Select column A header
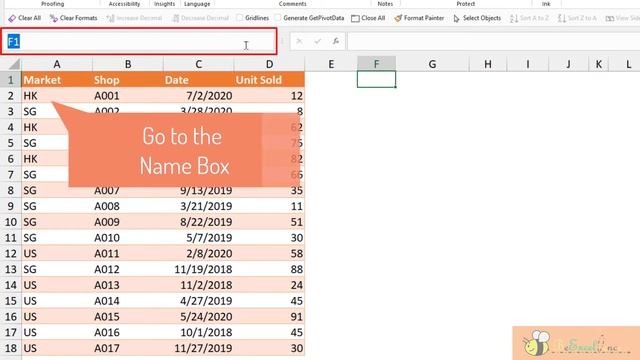 pos(57,64)
